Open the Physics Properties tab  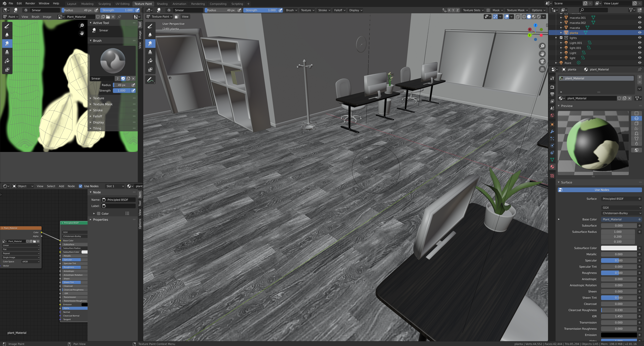pos(552,146)
